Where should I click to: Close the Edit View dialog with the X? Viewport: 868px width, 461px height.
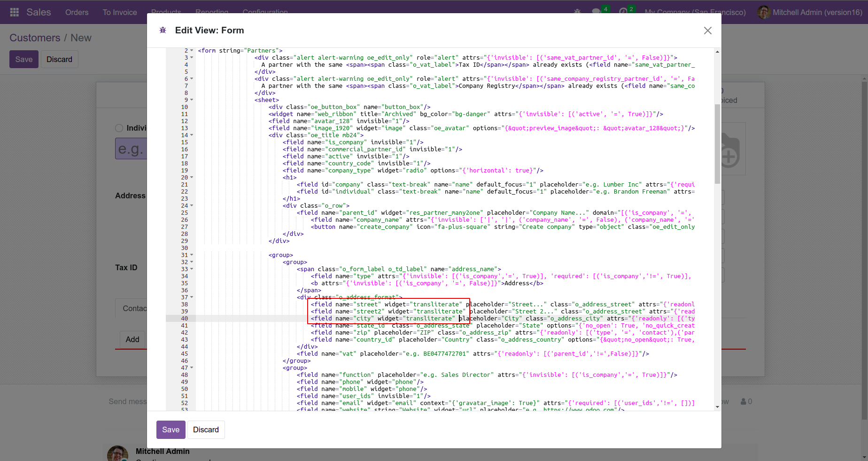click(x=707, y=31)
